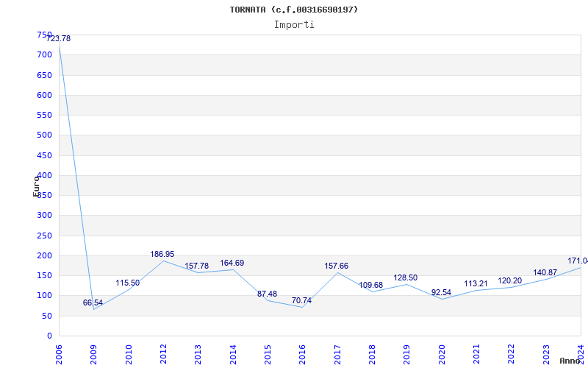The height and width of the screenshot is (368, 588).
Task: Select the 250 y-axis tick label
Action: 44,236
